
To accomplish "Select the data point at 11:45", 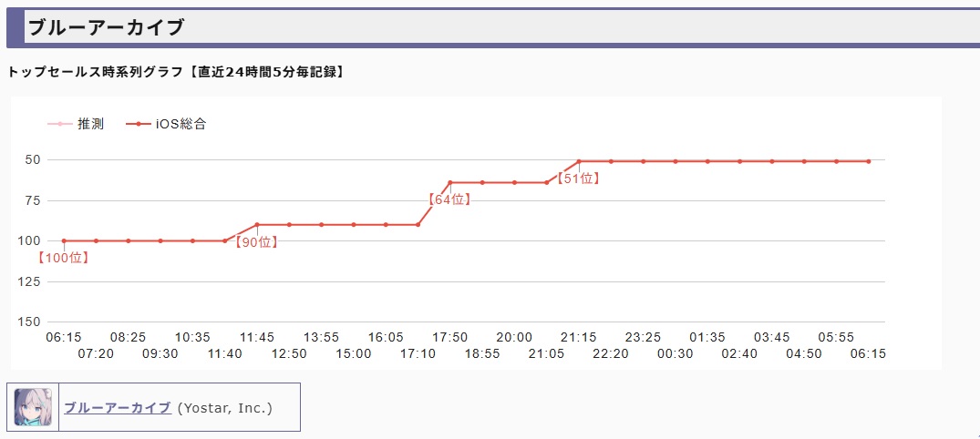I will pos(257,224).
